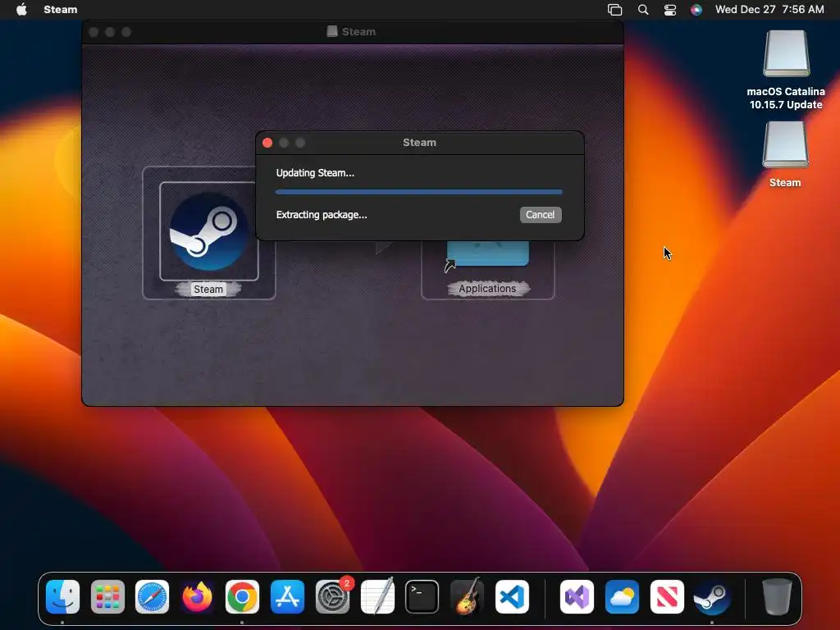Click the Updating Steam progress bar
The height and width of the screenshot is (630, 840).
(419, 191)
